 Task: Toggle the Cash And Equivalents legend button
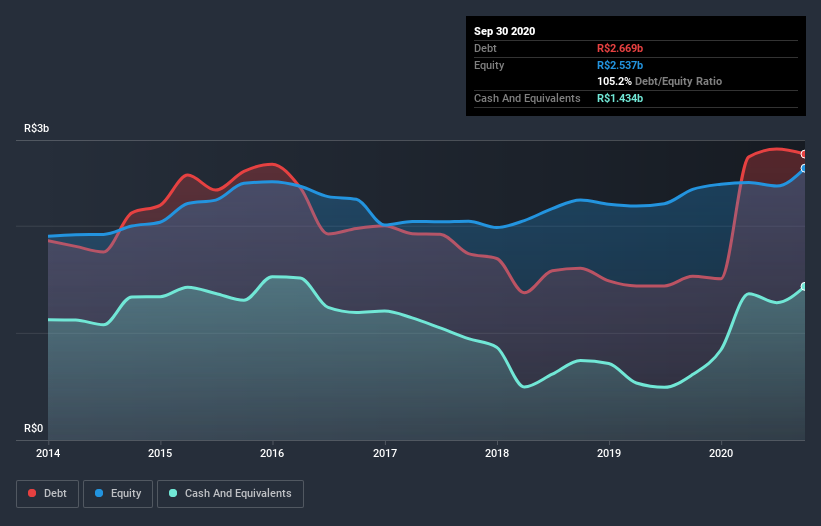click(x=230, y=494)
